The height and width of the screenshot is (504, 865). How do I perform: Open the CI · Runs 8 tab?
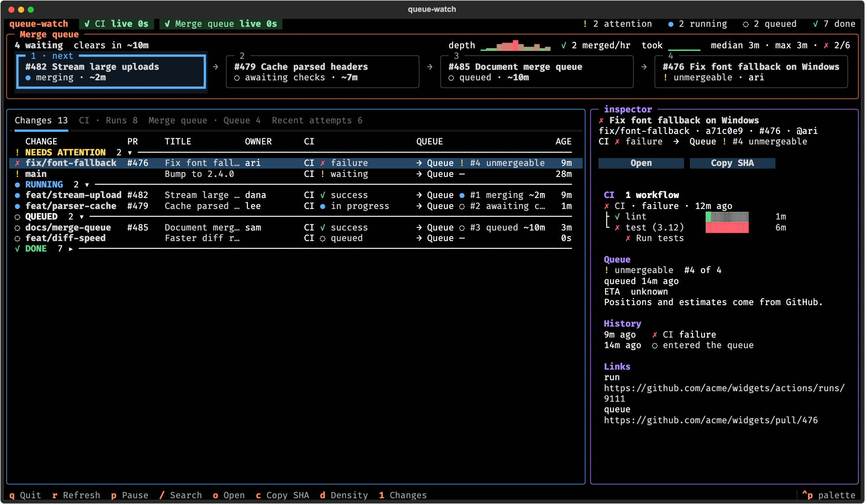tap(108, 121)
